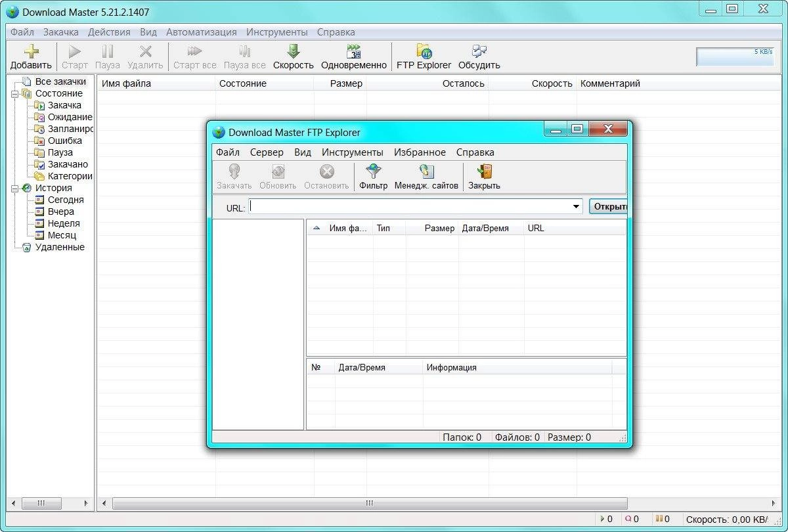788x532 pixels.
Task: Click Информация column header in FTP log
Action: [517, 367]
